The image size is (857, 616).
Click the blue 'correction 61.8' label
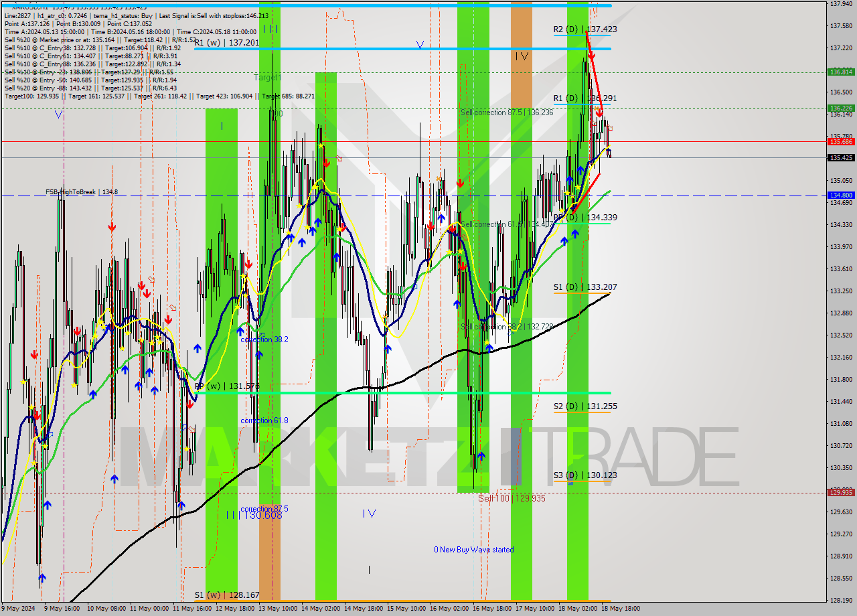[x=264, y=420]
